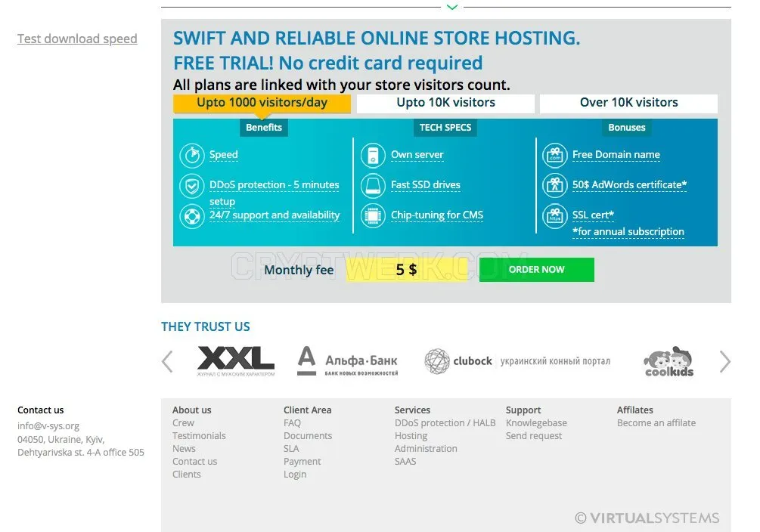Open DDoS protection / HALB services link
The width and height of the screenshot is (760, 532).
tap(445, 423)
